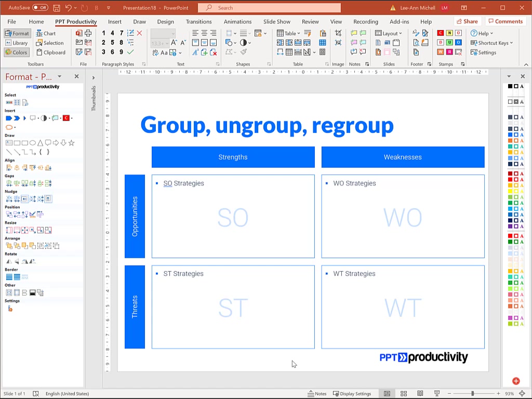This screenshot has width=532, height=399.
Task: Switch to Slide Sorter view
Action: point(403,394)
